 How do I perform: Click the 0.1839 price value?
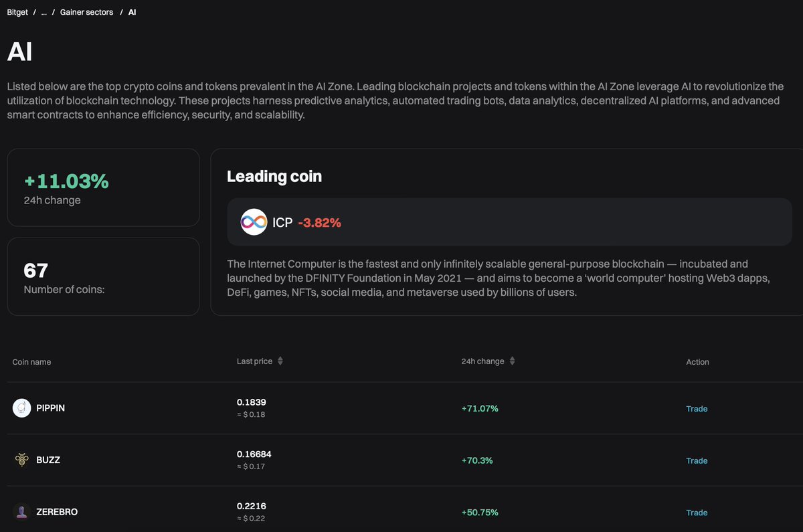[252, 402]
